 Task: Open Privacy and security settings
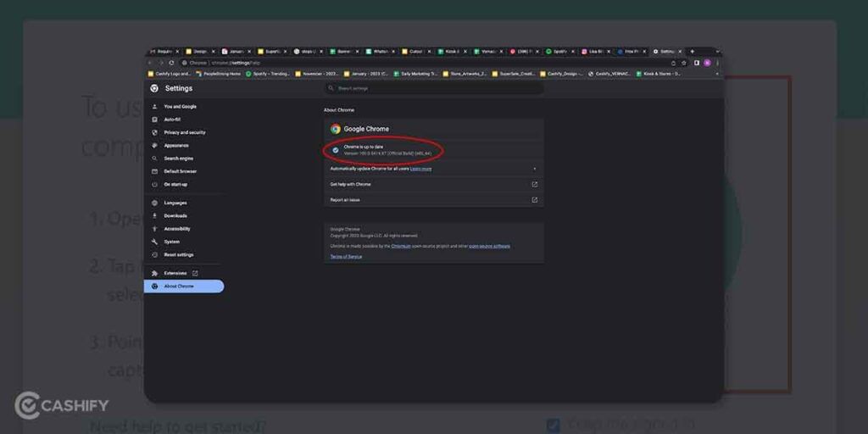pyautogui.click(x=184, y=133)
